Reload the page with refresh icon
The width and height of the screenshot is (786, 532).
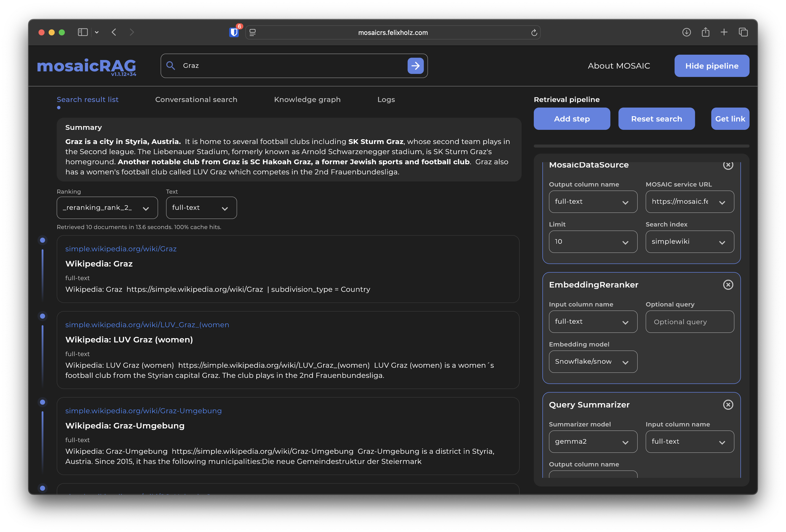[534, 32]
